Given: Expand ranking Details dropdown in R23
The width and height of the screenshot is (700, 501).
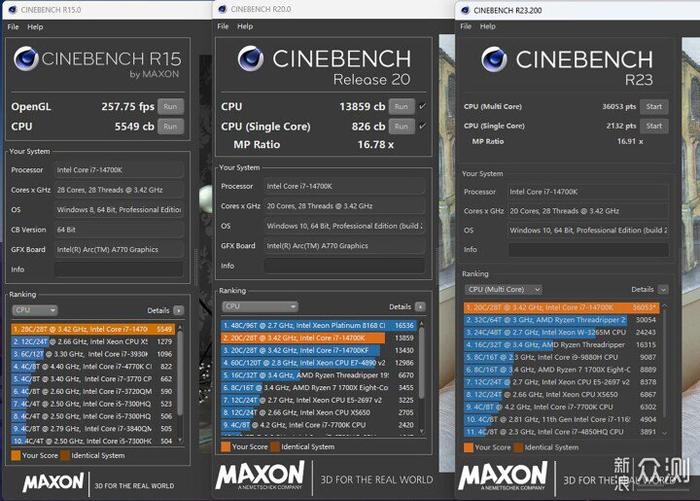Looking at the screenshot, I should click(x=663, y=290).
